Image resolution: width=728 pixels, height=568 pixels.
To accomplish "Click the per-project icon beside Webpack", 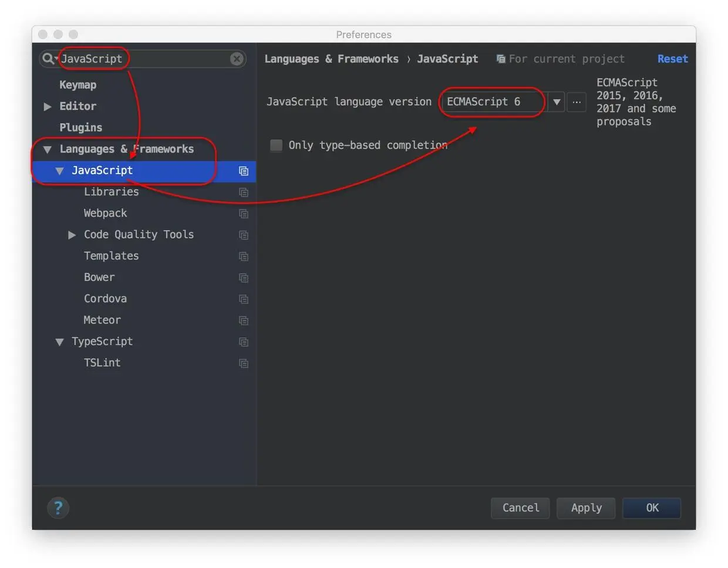I will coord(244,214).
